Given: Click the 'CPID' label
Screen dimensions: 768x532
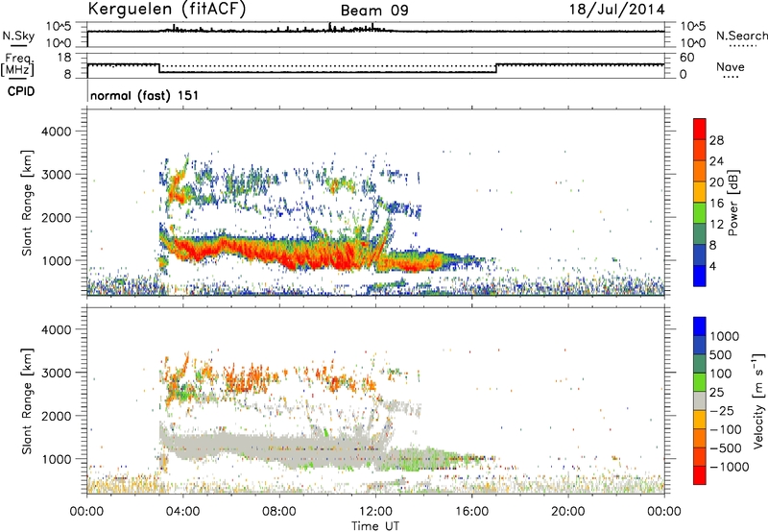Looking at the screenshot, I should coord(21,91).
